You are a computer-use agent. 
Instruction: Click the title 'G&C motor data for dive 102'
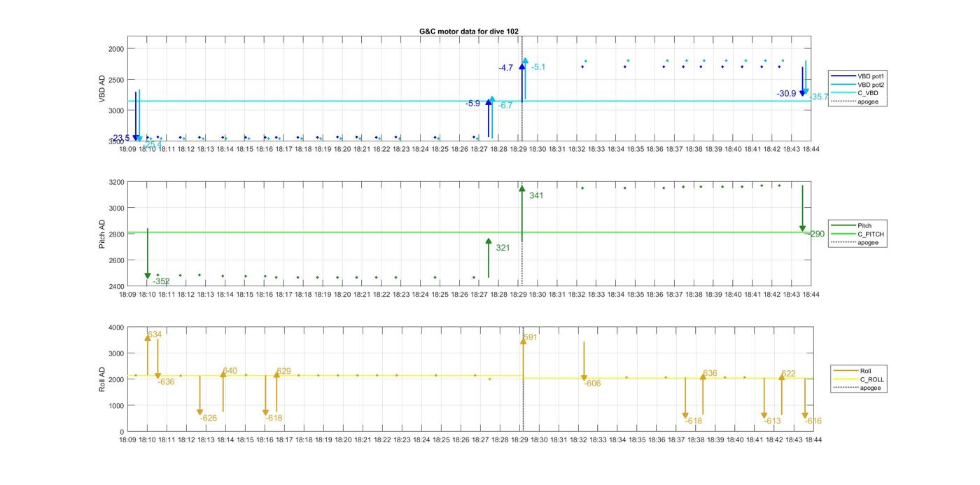click(469, 31)
